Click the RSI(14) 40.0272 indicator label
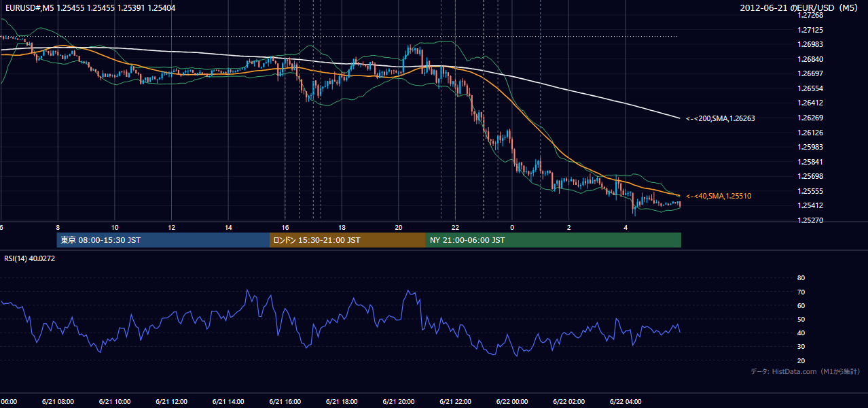The height and width of the screenshot is (408, 868). [x=30, y=258]
